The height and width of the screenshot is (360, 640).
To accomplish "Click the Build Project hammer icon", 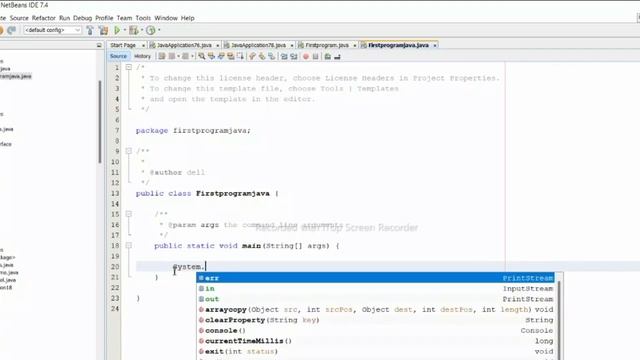I will click(90, 30).
